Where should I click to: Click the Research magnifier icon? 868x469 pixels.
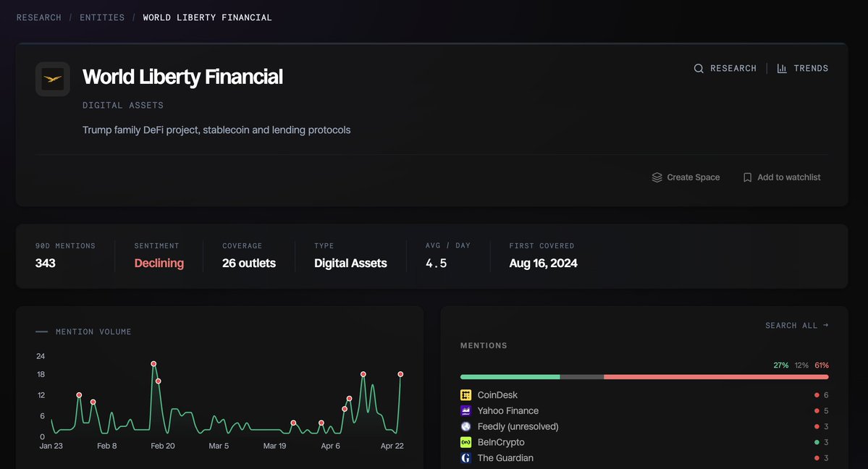pos(699,68)
